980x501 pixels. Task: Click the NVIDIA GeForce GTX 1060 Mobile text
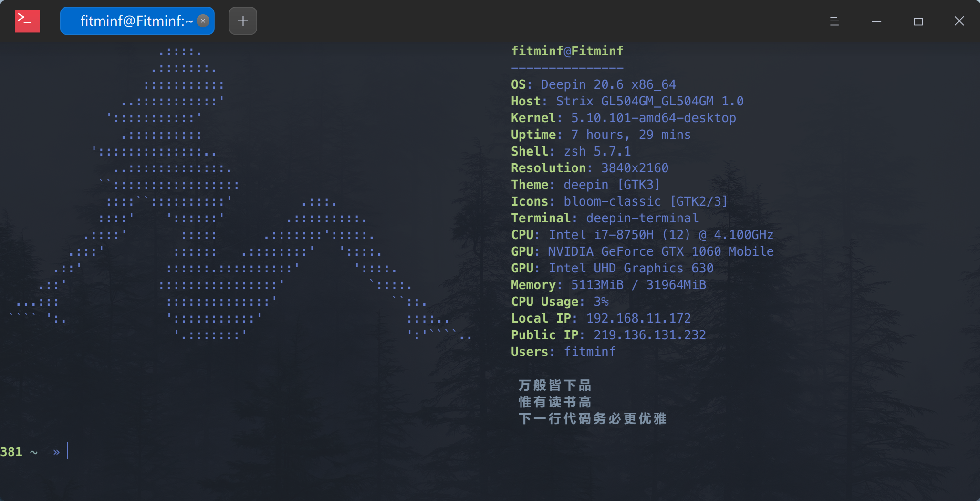(x=661, y=251)
